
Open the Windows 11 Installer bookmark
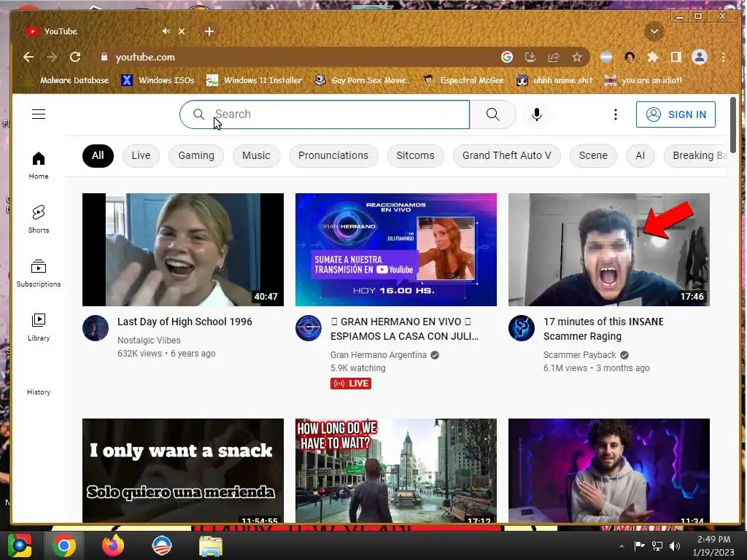(255, 80)
